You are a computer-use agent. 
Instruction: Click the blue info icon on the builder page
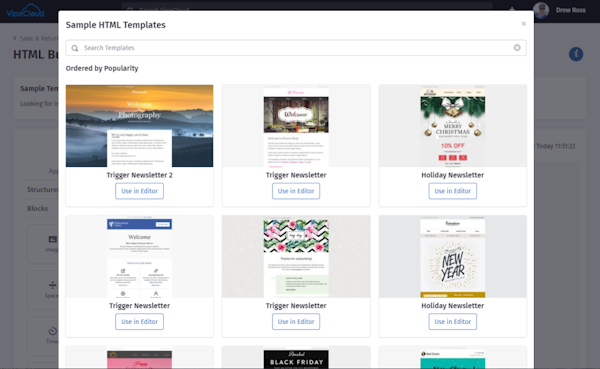point(576,54)
